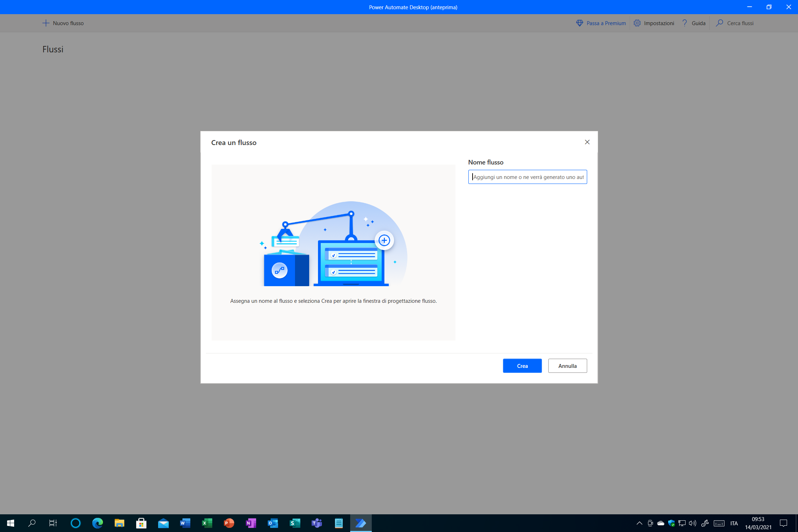Launch the green S app on the taskbar

295,523
